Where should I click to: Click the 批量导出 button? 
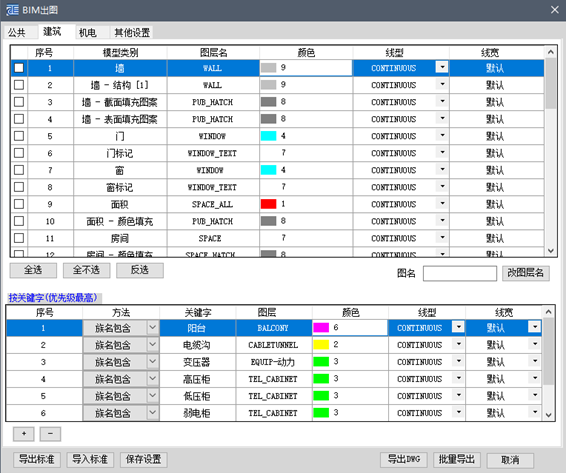click(x=457, y=460)
